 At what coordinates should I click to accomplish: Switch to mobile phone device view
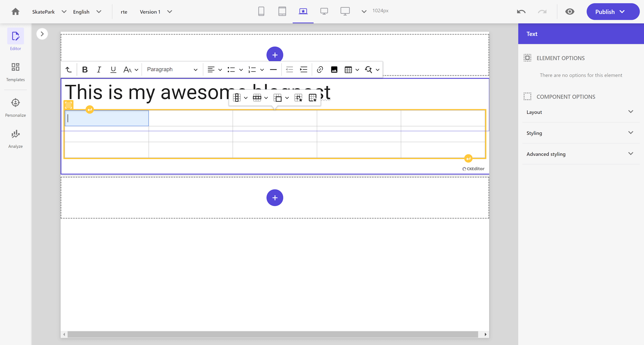click(x=261, y=12)
